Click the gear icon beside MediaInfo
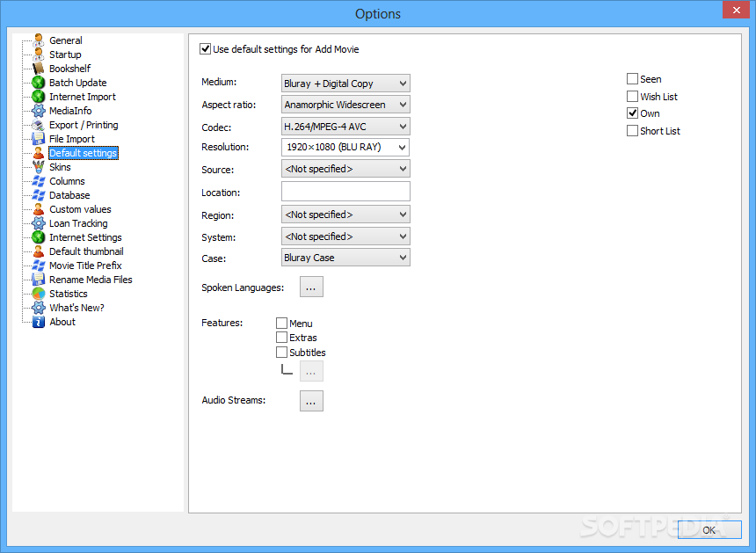 (x=39, y=111)
